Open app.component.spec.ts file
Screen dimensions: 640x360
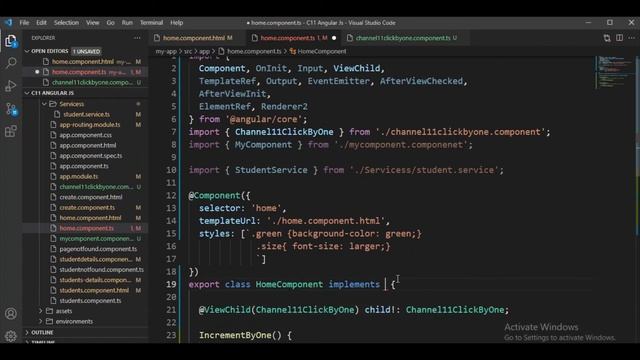(91, 156)
